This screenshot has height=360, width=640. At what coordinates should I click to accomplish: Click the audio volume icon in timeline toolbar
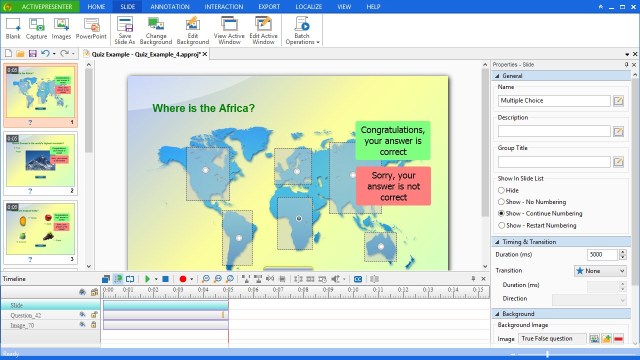336,279
